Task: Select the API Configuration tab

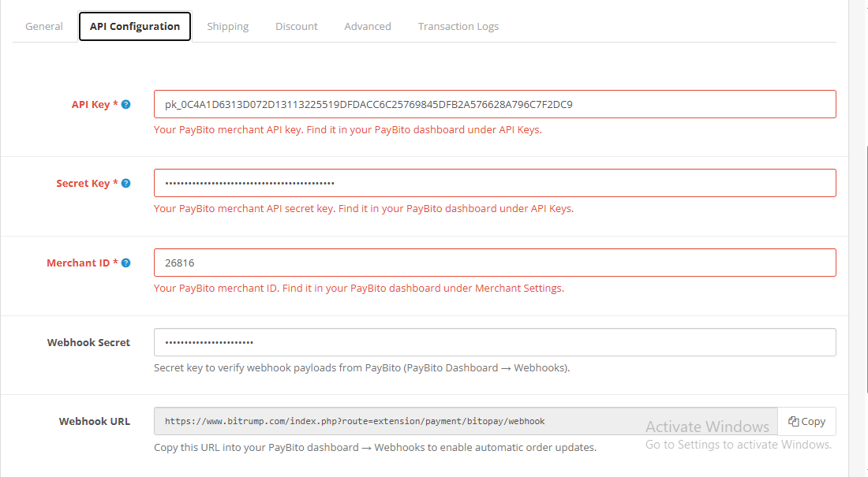Action: (x=135, y=26)
